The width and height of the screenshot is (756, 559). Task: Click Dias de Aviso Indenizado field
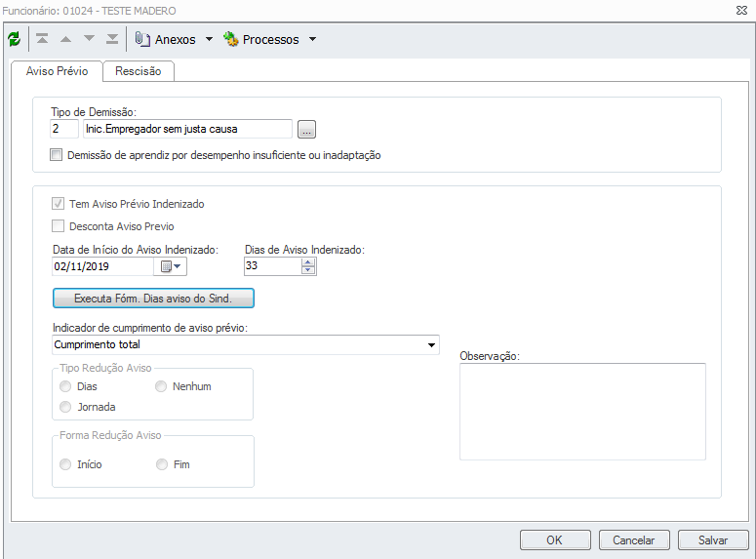tap(272, 265)
